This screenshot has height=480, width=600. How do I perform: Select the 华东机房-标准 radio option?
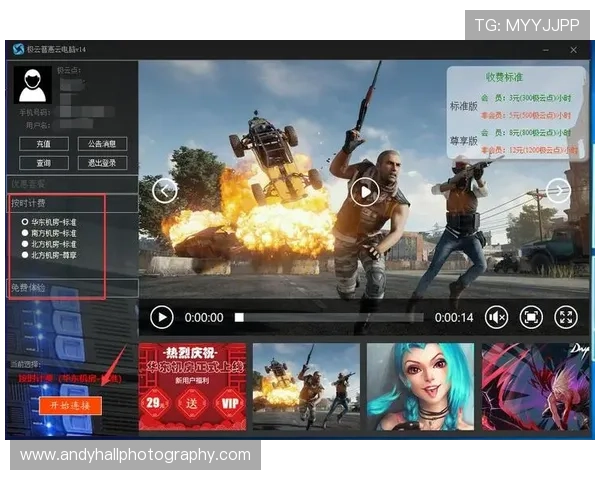(x=25, y=222)
